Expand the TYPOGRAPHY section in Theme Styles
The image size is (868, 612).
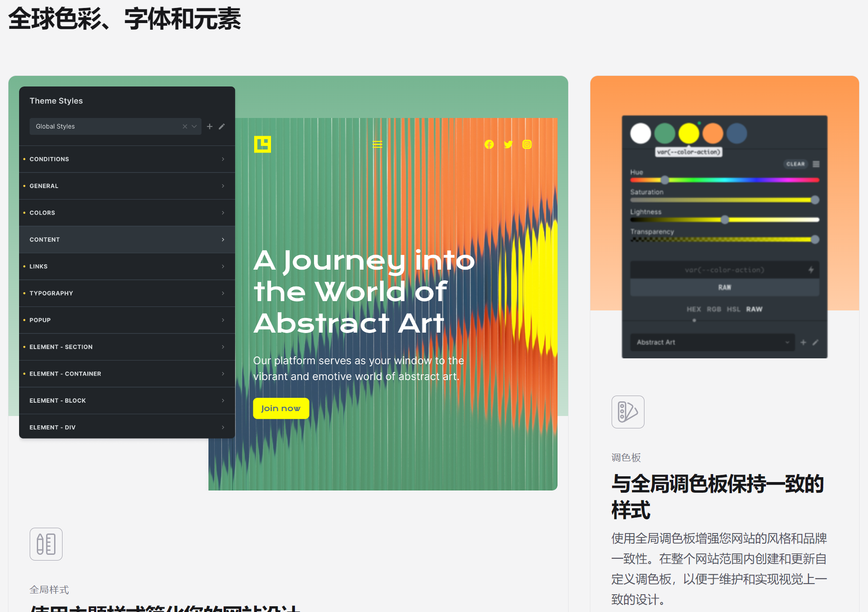coord(126,293)
